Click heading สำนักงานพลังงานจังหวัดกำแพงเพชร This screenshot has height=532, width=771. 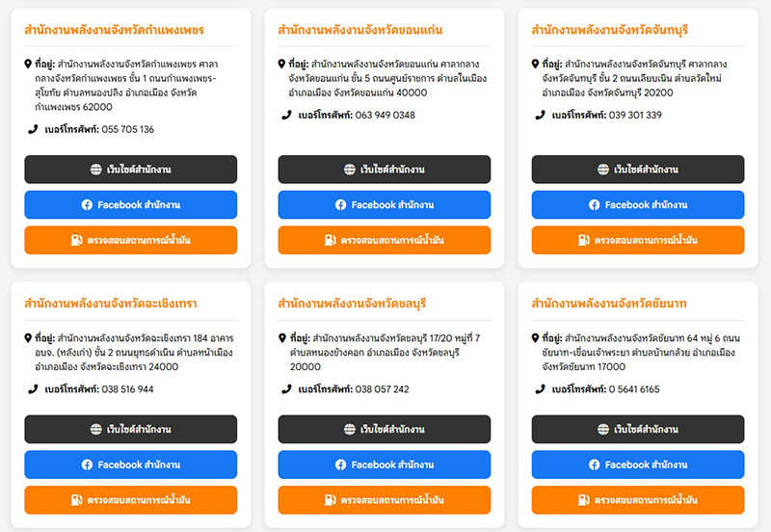[114, 30]
